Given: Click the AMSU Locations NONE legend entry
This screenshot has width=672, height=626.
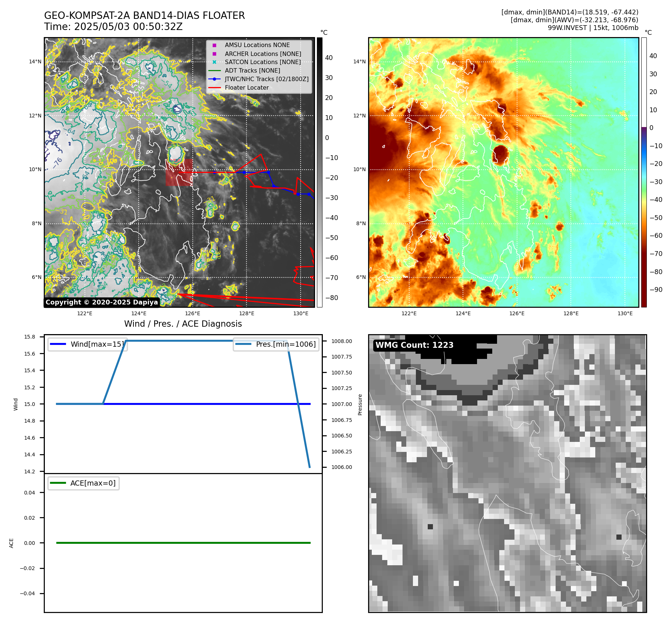Looking at the screenshot, I should click(x=257, y=45).
